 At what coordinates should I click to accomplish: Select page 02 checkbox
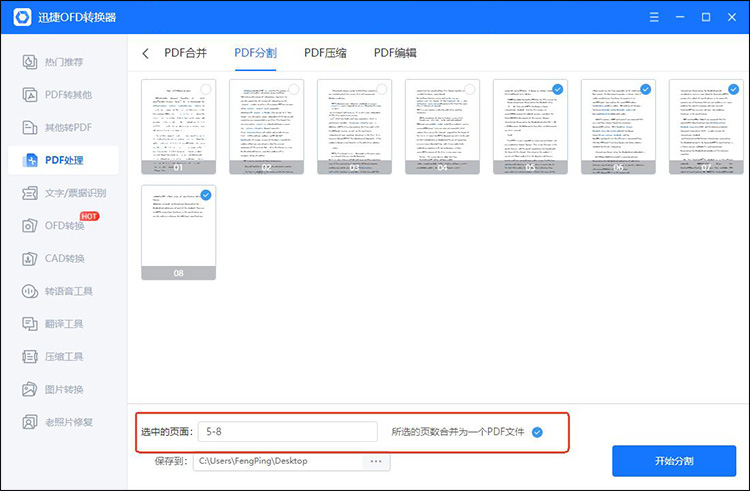point(294,89)
